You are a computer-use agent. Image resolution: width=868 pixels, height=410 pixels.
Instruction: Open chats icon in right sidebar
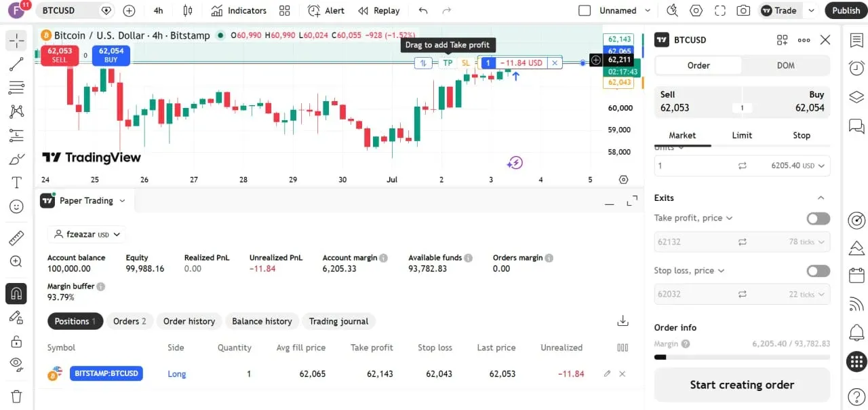(856, 126)
